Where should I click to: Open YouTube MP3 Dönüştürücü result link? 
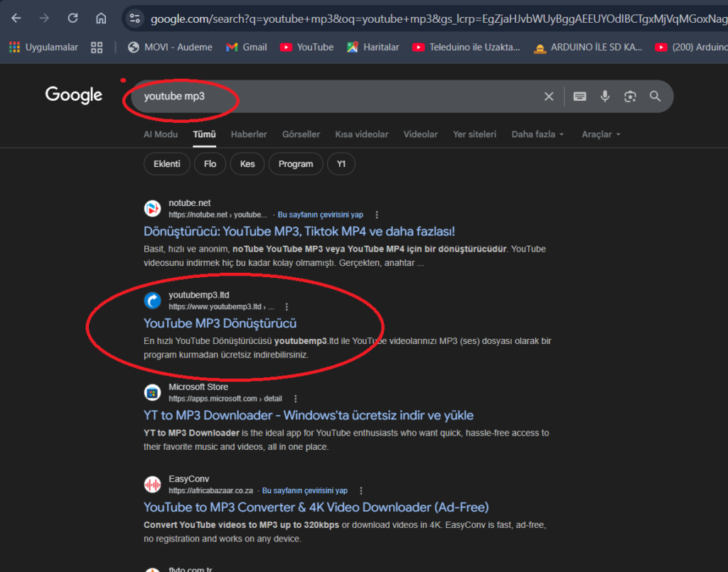220,323
